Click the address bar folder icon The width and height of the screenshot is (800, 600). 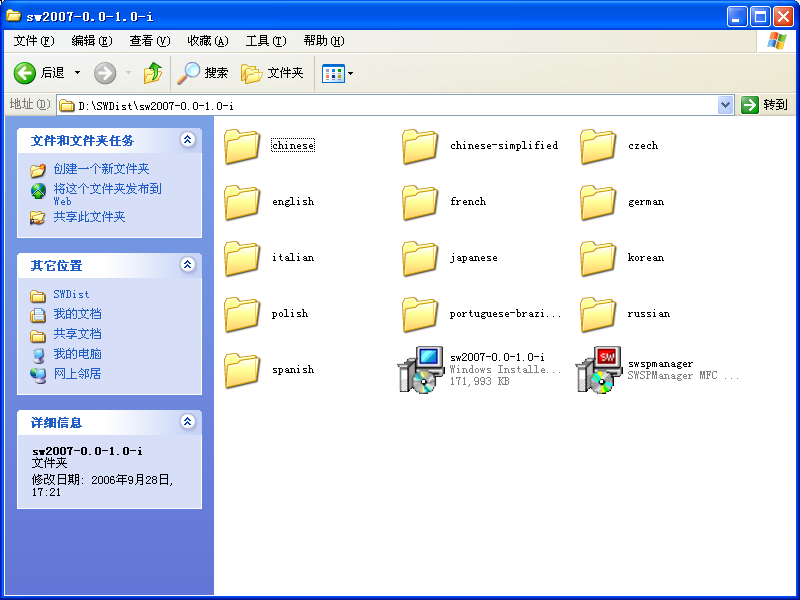click(67, 106)
